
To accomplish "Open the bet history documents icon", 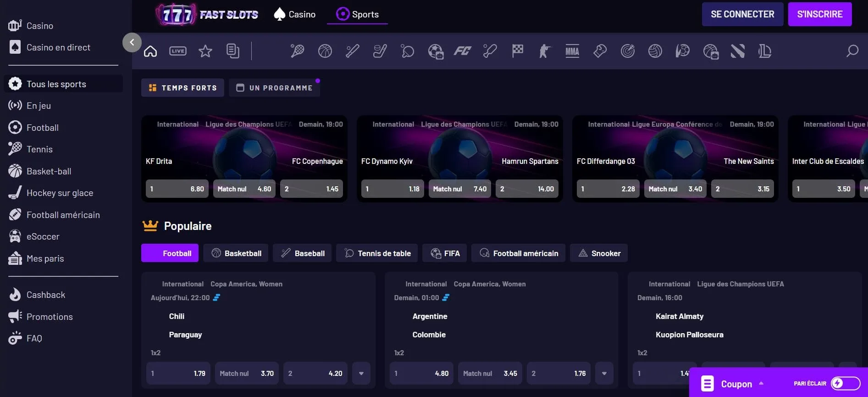I will 233,51.
